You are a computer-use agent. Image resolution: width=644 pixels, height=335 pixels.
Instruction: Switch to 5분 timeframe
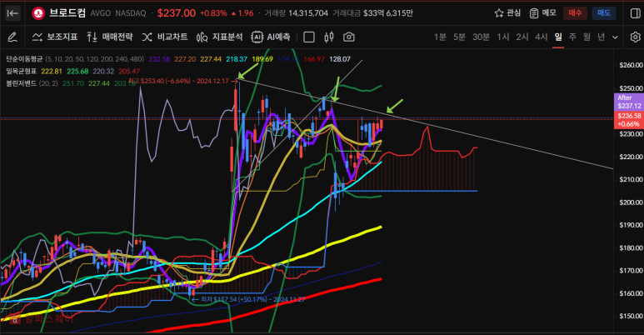click(x=459, y=37)
